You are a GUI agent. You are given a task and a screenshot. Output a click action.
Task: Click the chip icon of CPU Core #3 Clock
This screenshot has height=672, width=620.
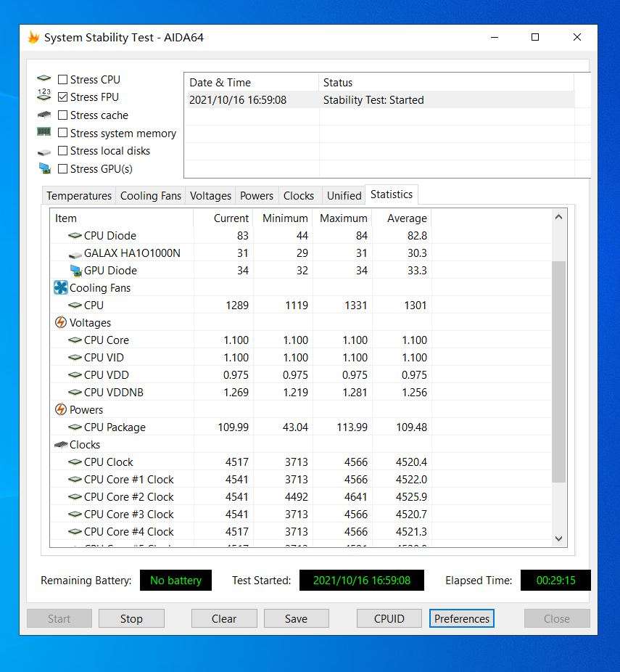(75, 515)
